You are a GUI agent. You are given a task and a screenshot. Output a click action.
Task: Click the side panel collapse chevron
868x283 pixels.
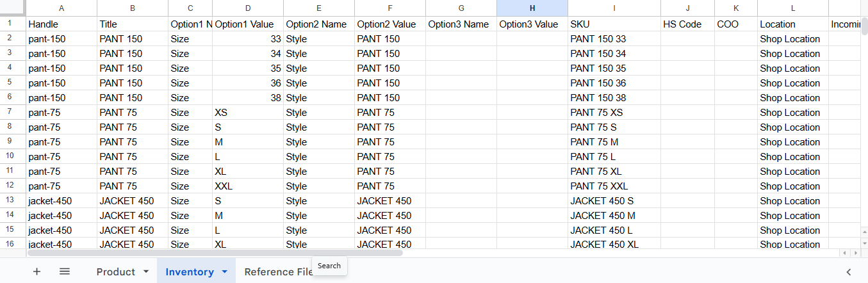849,271
